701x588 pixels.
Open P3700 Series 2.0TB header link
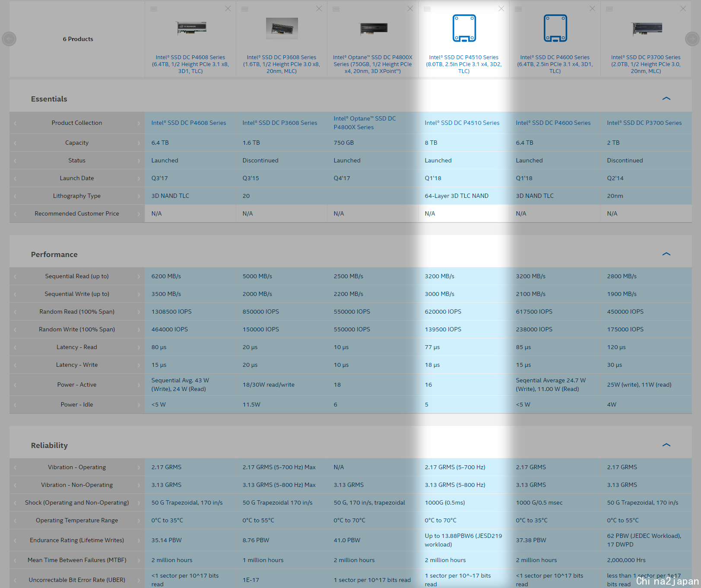coord(646,64)
